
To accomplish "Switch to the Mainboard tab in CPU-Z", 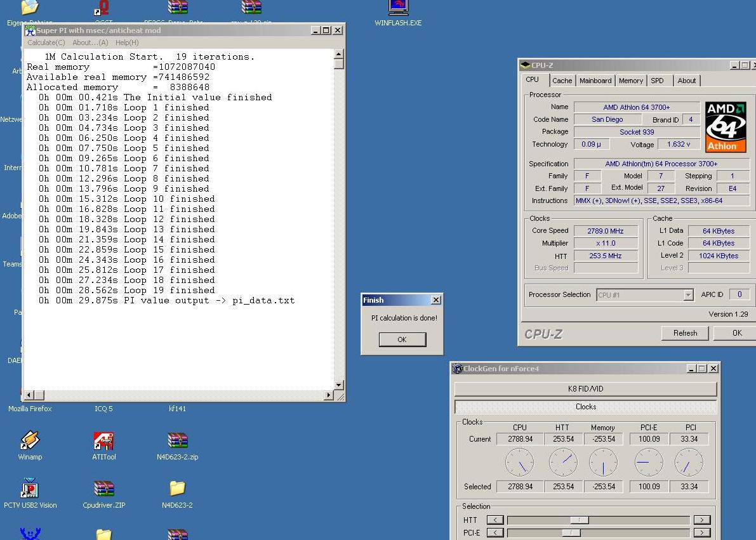I will coord(595,81).
